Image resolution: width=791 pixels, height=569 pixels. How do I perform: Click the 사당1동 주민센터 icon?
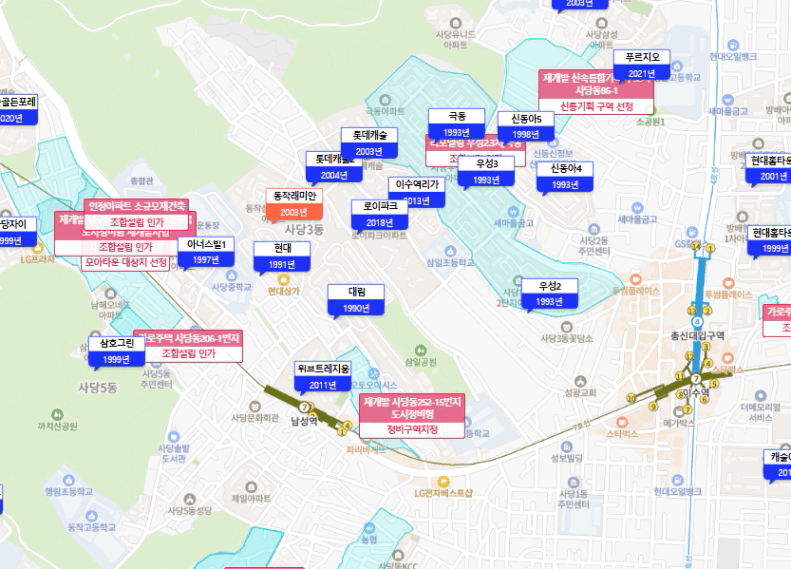coord(573,482)
